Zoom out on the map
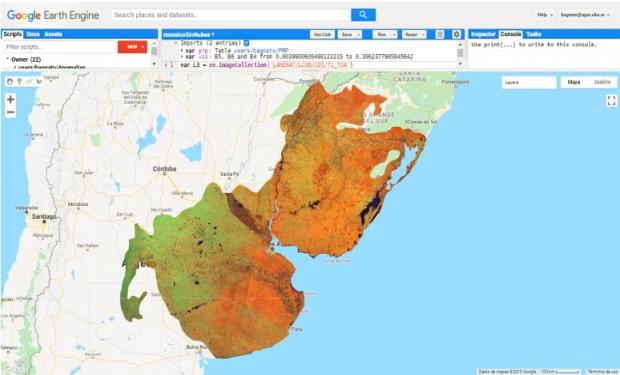The width and height of the screenshot is (620, 375). coord(11,112)
